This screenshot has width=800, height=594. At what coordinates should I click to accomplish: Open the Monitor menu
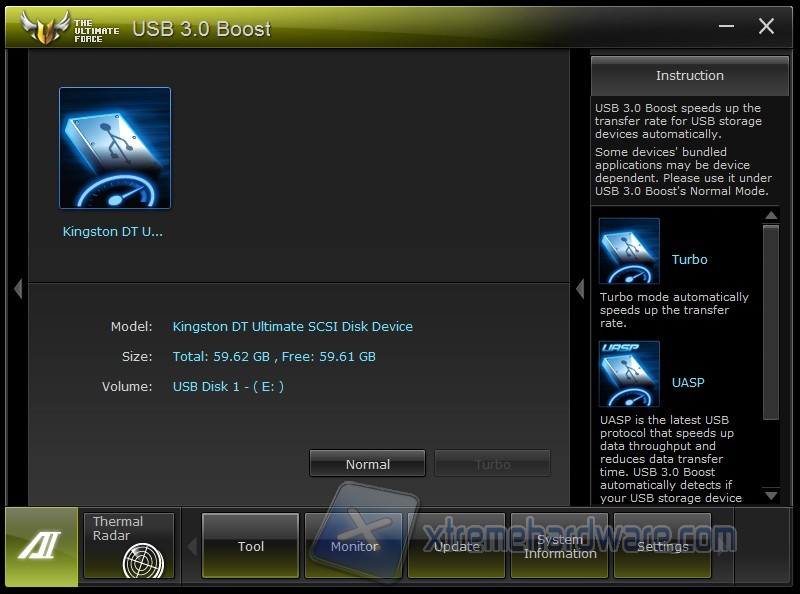(x=354, y=546)
